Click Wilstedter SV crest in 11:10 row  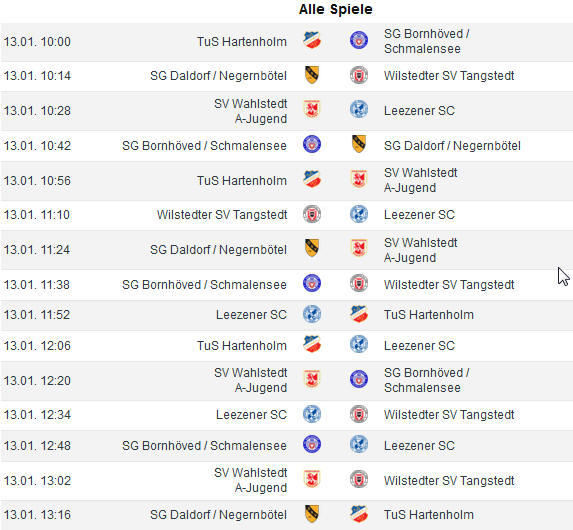coord(312,214)
